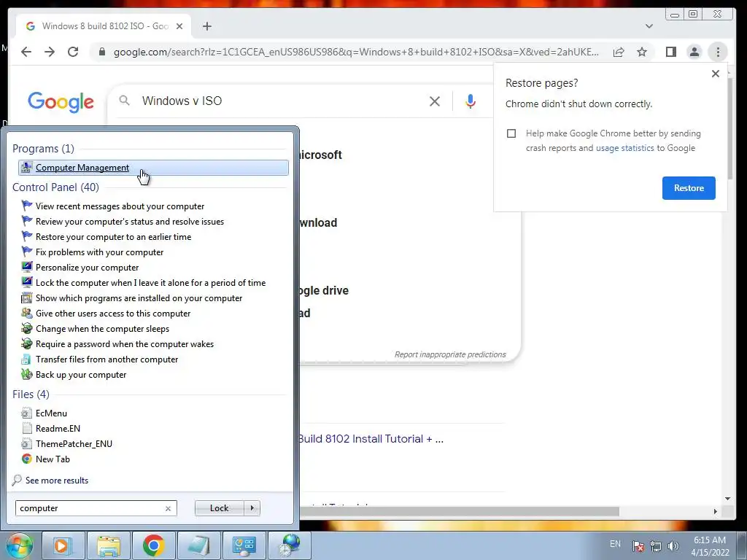Open Show which programs are installed

coord(139,298)
